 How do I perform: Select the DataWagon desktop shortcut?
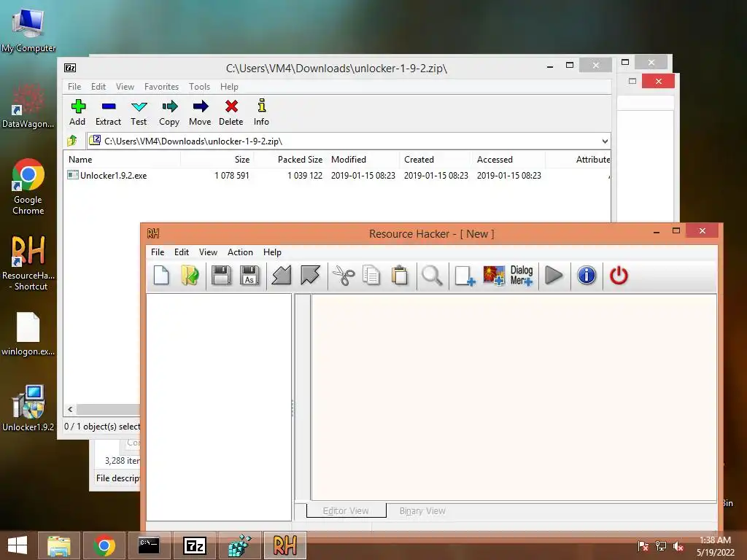(x=28, y=106)
